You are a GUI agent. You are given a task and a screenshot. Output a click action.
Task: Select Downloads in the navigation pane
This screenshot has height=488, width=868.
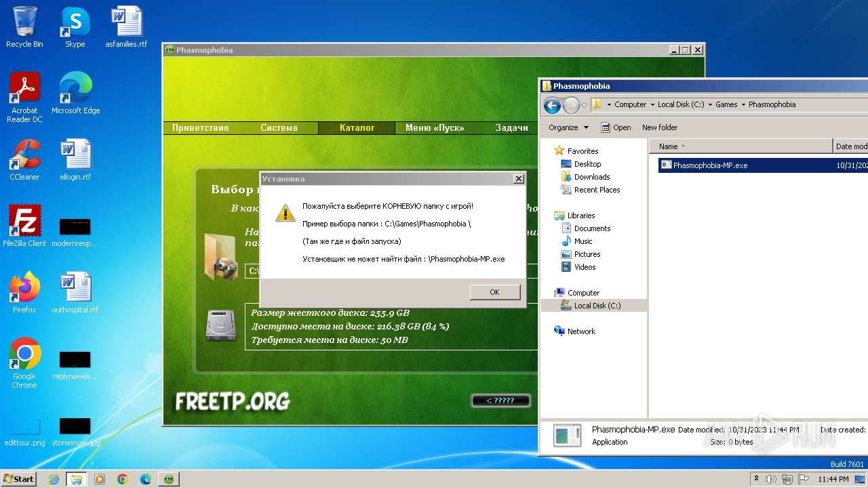tap(591, 177)
